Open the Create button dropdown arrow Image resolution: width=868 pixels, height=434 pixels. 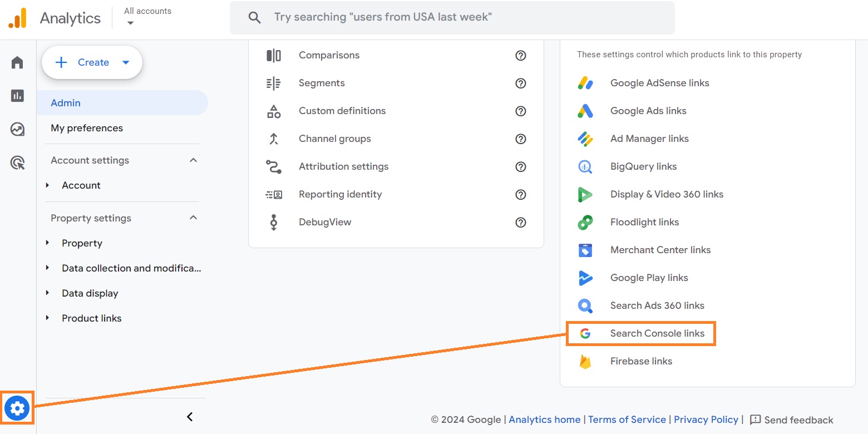click(126, 62)
